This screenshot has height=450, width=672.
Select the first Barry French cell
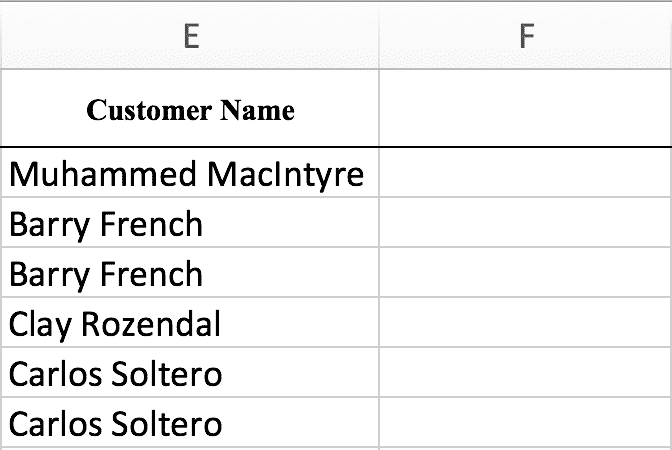(190, 222)
